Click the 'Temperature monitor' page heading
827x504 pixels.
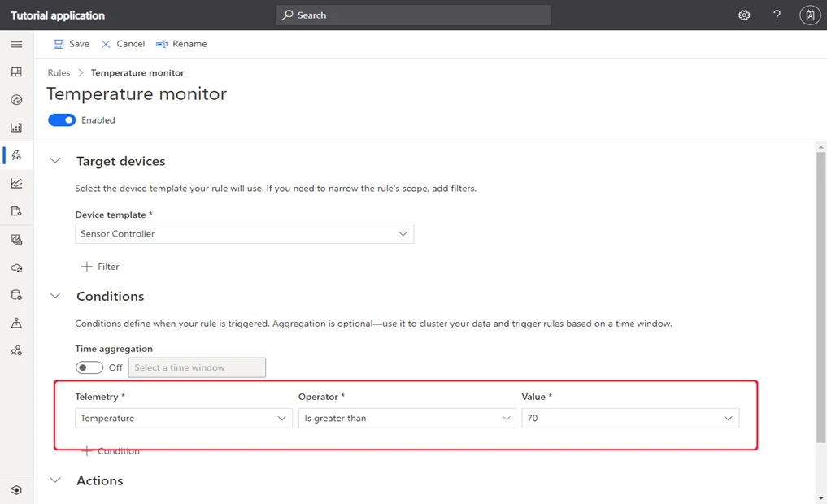pos(137,93)
